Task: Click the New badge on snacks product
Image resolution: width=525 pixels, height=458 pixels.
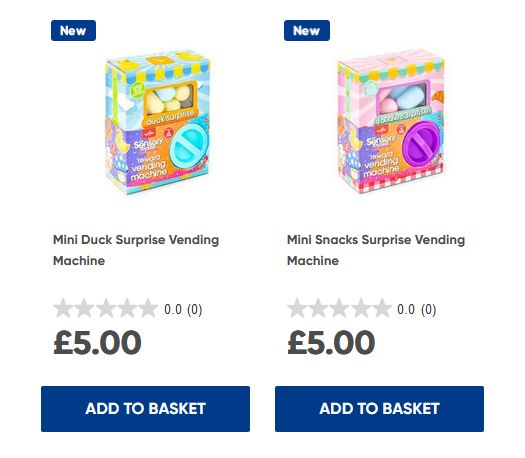Action: coord(307,30)
